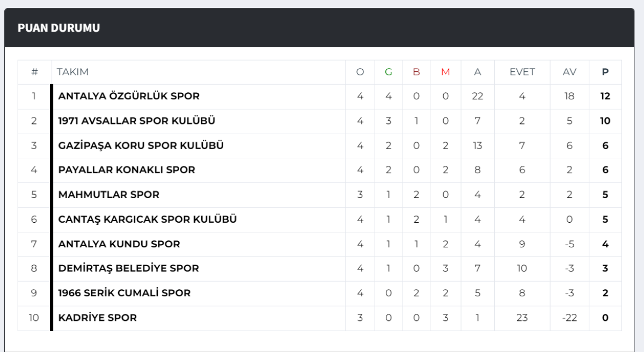Screen dimensions: 644x352
Task: Click CANTAŞ KARGICAK SPOR KULÜBÜ
Action: coord(148,219)
